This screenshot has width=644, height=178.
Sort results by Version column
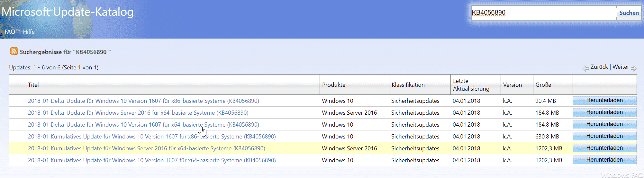(512, 85)
